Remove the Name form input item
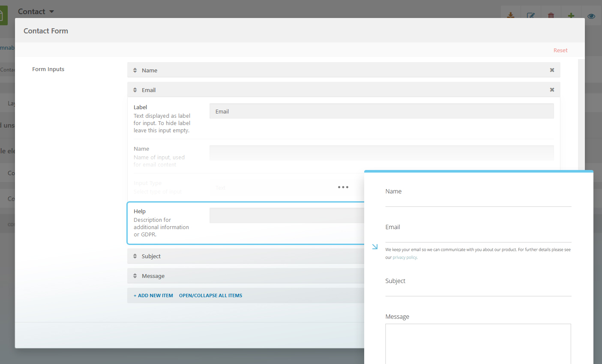The height and width of the screenshot is (364, 602). 552,70
